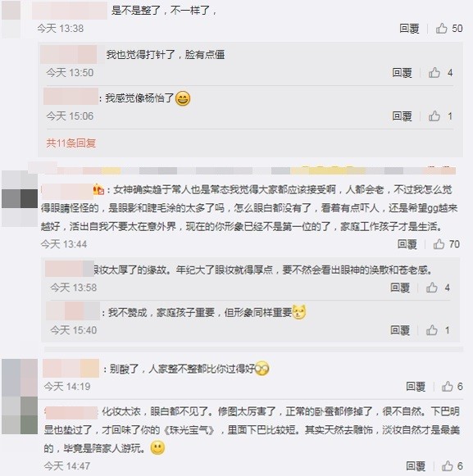Reply (回复) to the 13:38 comment

[409, 29]
